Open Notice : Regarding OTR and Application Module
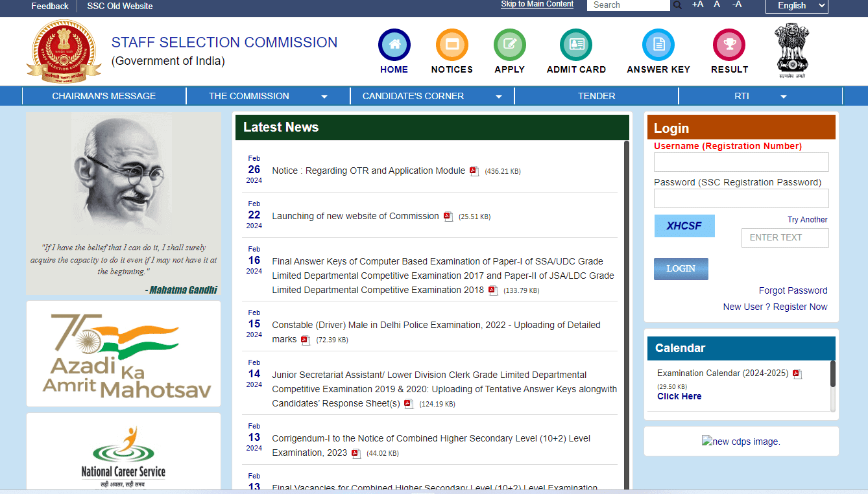Image resolution: width=868 pixels, height=494 pixels. tap(368, 171)
